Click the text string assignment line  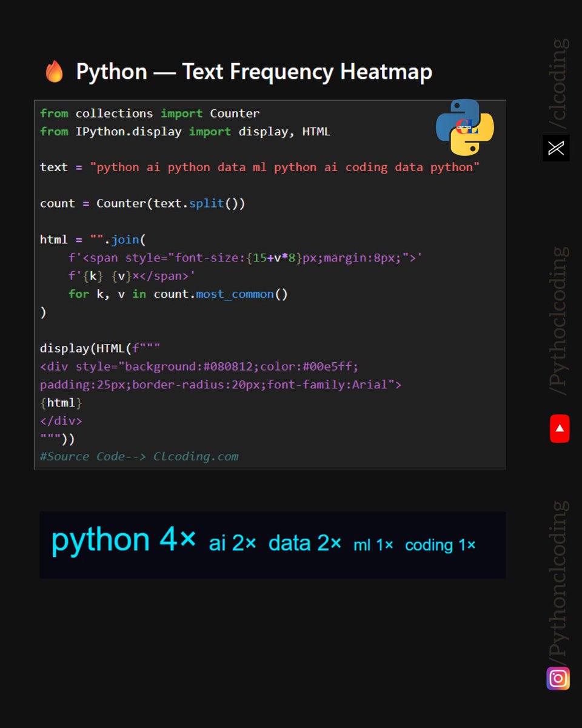point(260,167)
